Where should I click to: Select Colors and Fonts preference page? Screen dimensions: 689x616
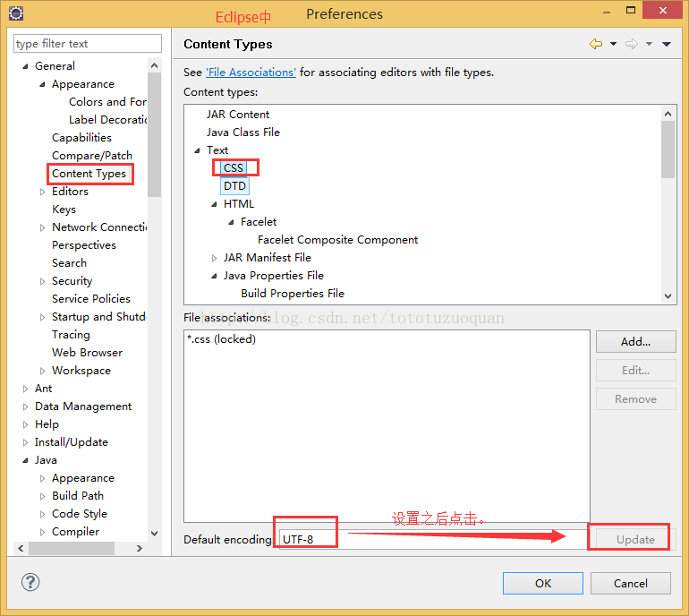107,102
